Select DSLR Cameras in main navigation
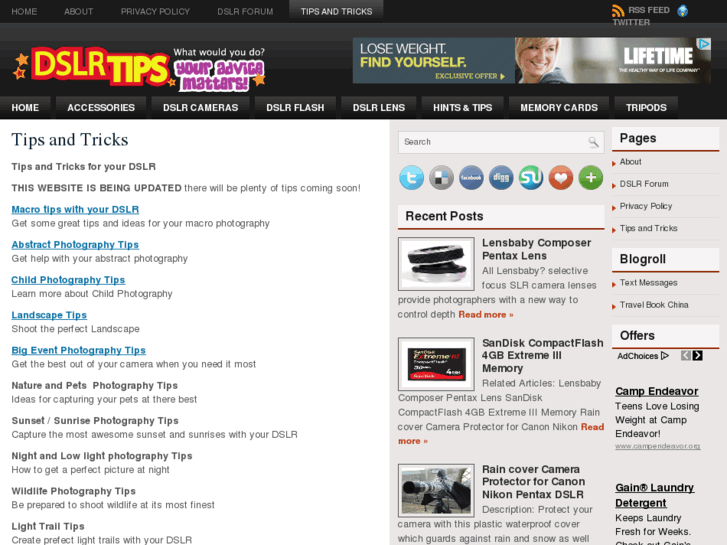Image resolution: width=727 pixels, height=545 pixels. click(200, 108)
